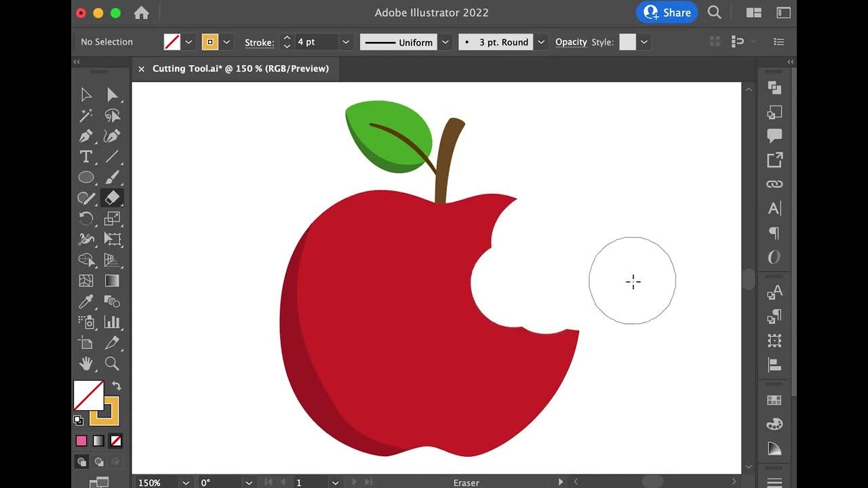The image size is (868, 488).
Task: Choose the Lasso tool
Action: tap(112, 115)
